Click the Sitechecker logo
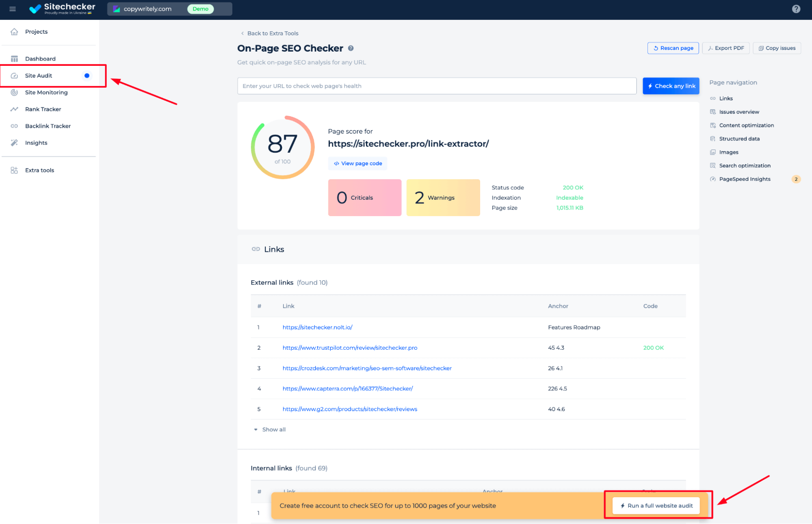Screen dimensions: 812x524 point(62,9)
